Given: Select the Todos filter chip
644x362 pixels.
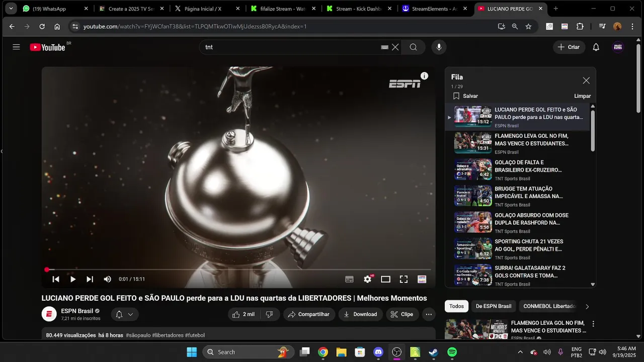Looking at the screenshot, I should coord(456,306).
